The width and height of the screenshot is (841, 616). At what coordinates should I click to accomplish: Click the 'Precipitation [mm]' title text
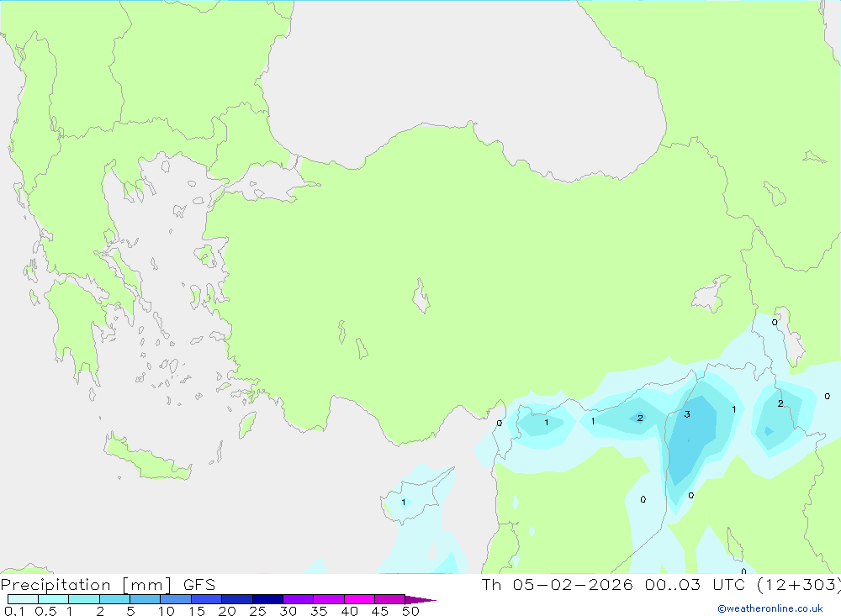pyautogui.click(x=87, y=585)
